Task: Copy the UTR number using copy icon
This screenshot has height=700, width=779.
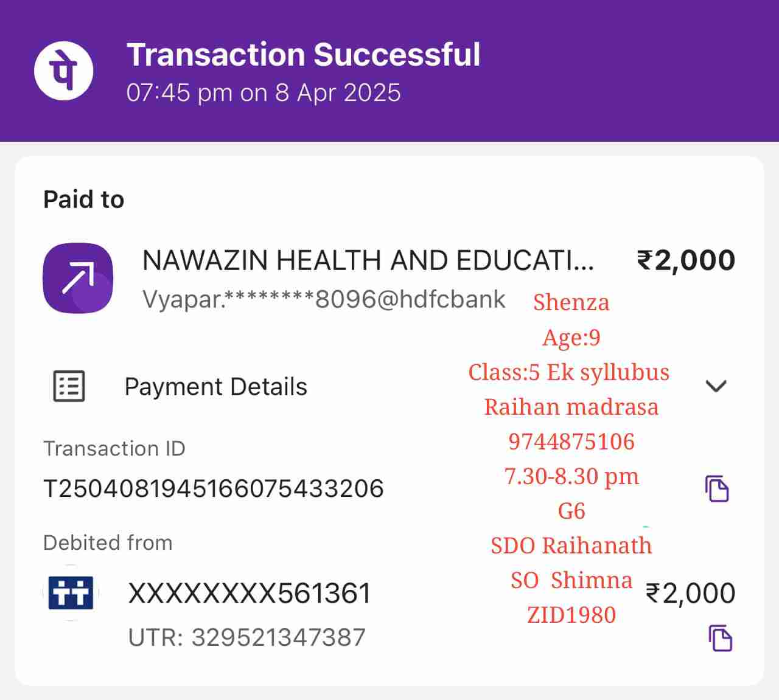Action: point(721,638)
